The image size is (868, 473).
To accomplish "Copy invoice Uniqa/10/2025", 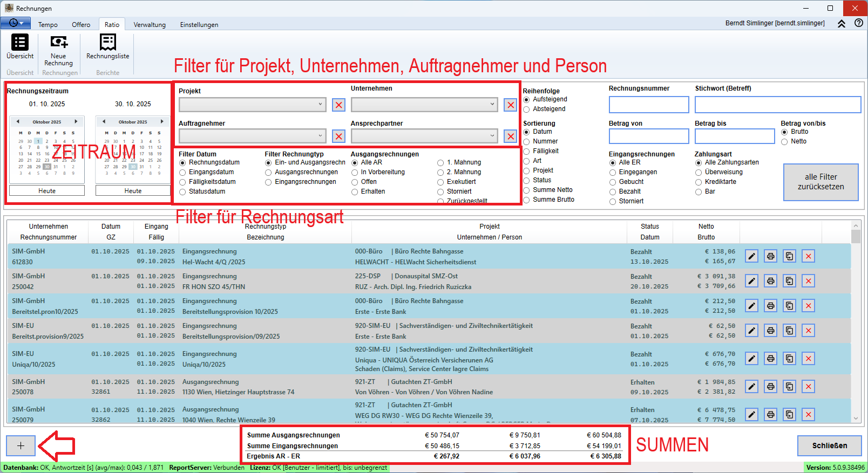I will click(x=789, y=359).
